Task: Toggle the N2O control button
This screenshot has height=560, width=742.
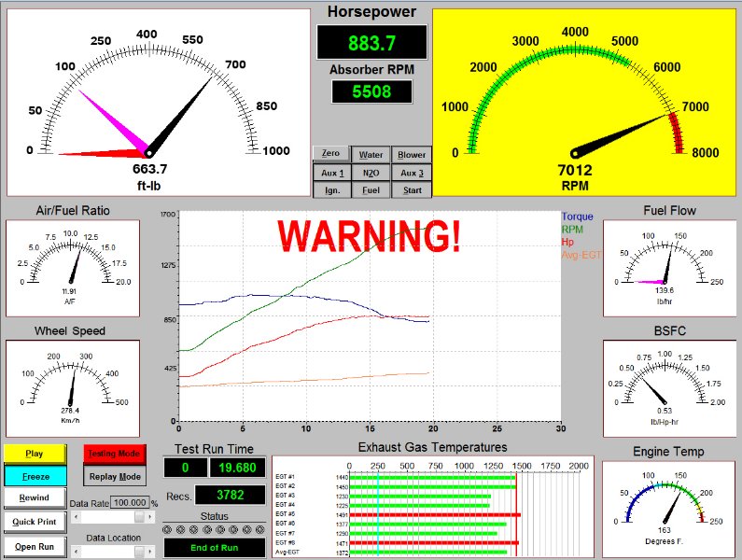Action: click(x=371, y=173)
